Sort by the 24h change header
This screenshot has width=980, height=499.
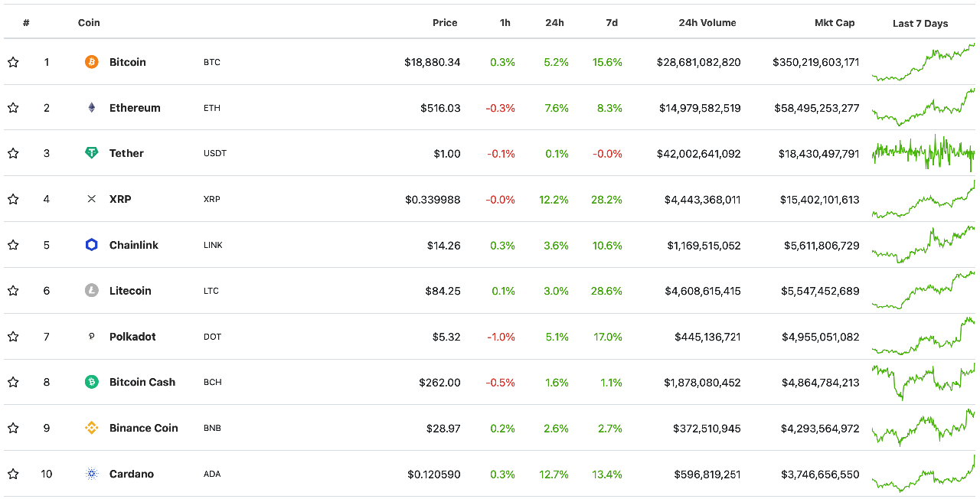click(555, 23)
